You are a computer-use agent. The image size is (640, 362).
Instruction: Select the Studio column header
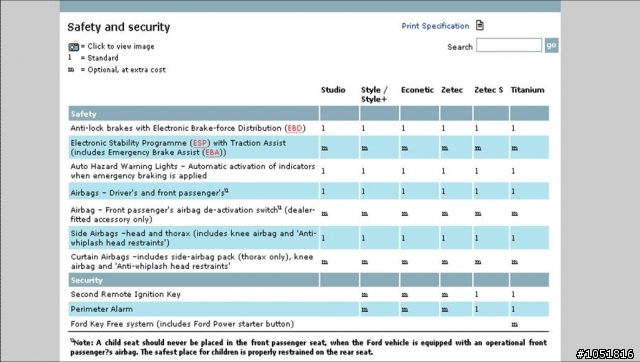[x=333, y=90]
